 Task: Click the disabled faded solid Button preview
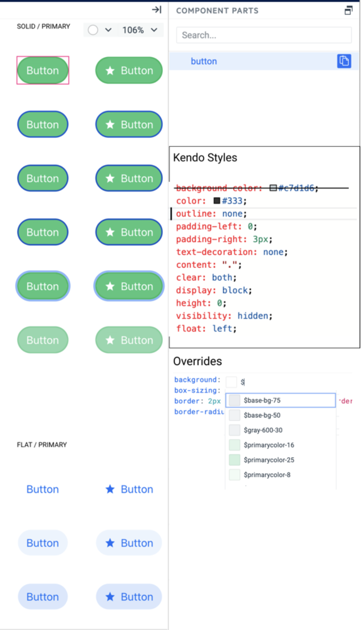pos(43,340)
